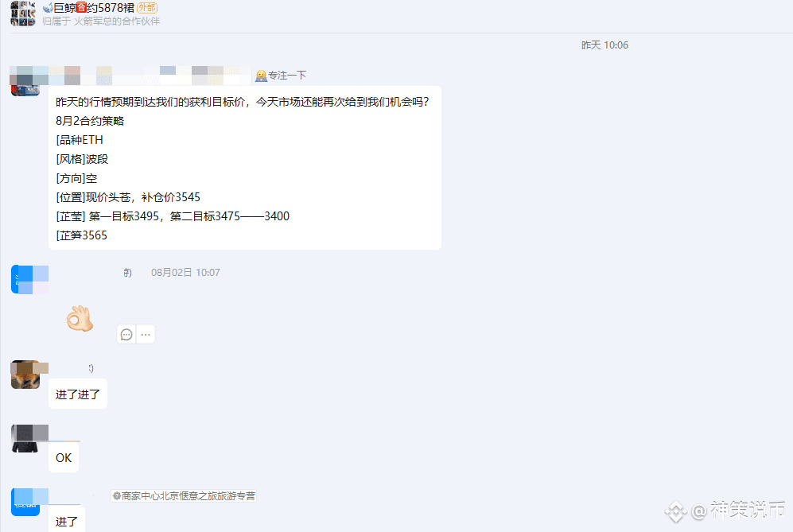Image resolution: width=793 pixels, height=532 pixels.
Task: Click the 08月02日 10:07 timestamp
Action: (185, 273)
